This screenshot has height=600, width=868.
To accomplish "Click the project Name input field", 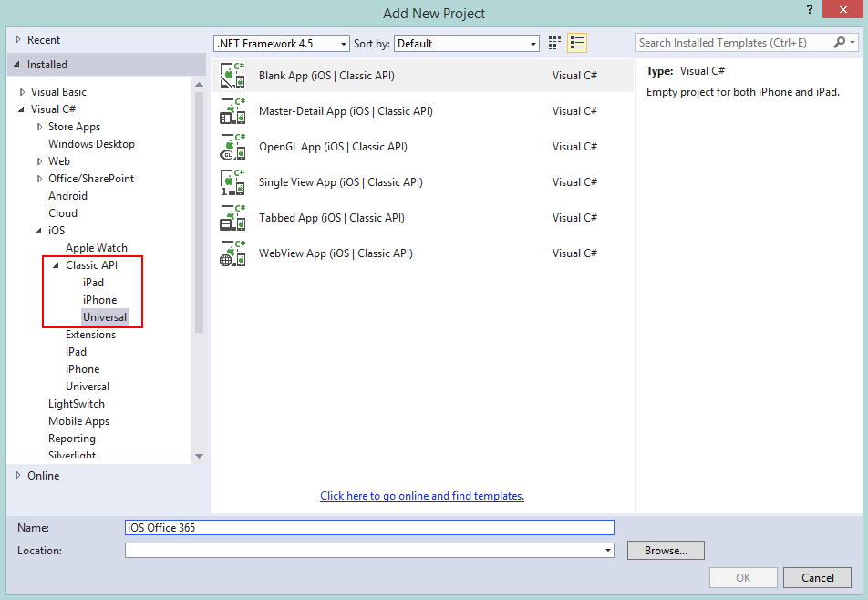I will (369, 527).
